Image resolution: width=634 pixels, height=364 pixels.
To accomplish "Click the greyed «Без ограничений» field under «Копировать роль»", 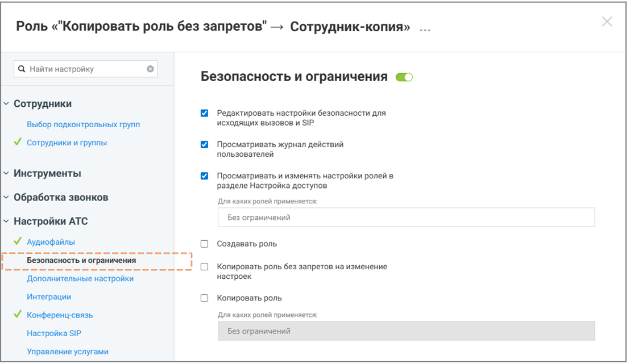I will (406, 331).
